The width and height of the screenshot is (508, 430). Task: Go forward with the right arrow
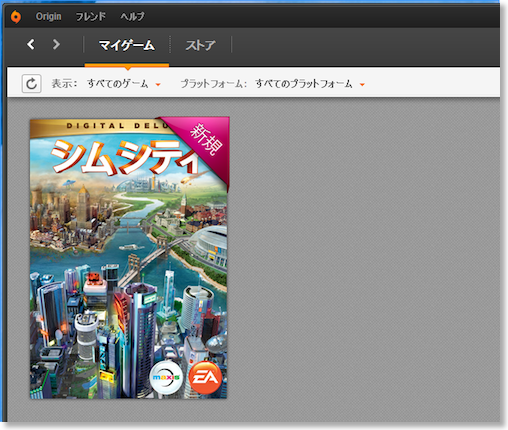coord(56,44)
